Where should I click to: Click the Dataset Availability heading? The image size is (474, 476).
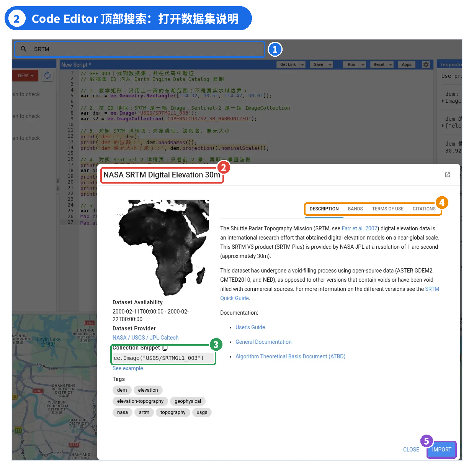coord(137,302)
